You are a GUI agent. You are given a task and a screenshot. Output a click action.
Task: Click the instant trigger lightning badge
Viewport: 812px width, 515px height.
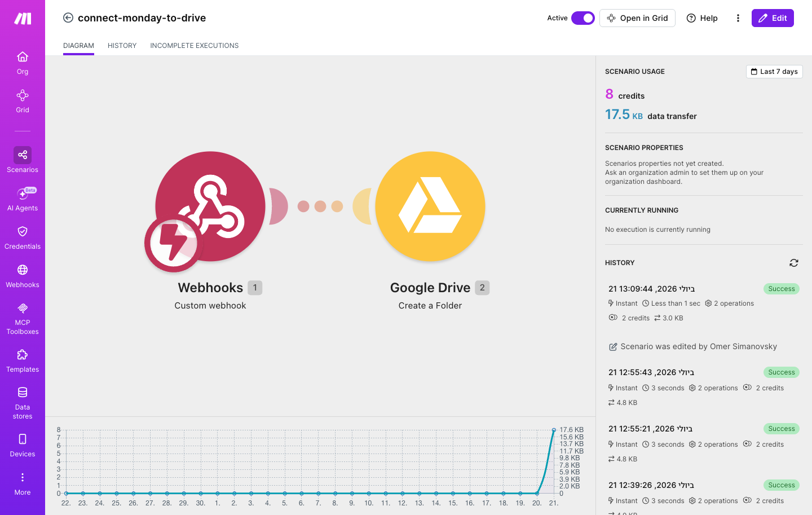173,243
